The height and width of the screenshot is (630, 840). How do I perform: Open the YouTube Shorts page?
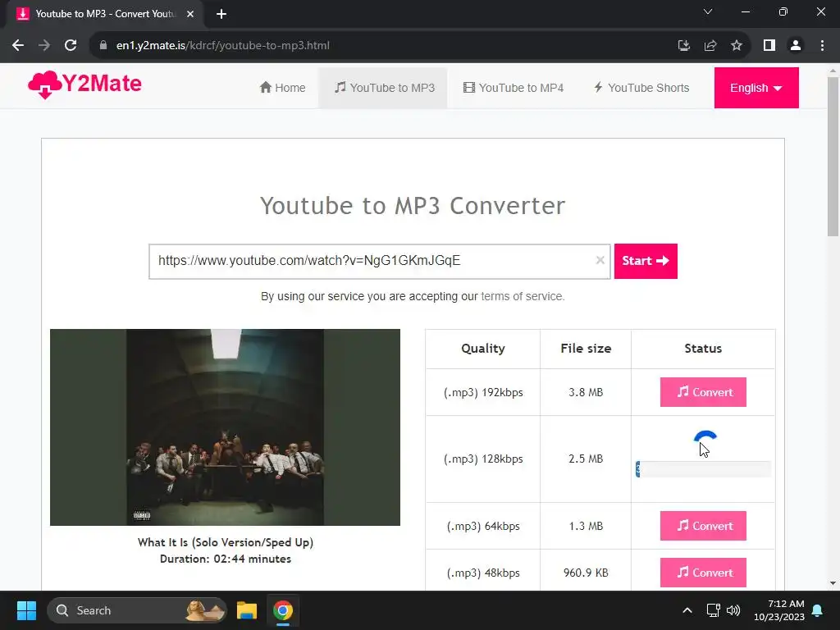click(641, 88)
